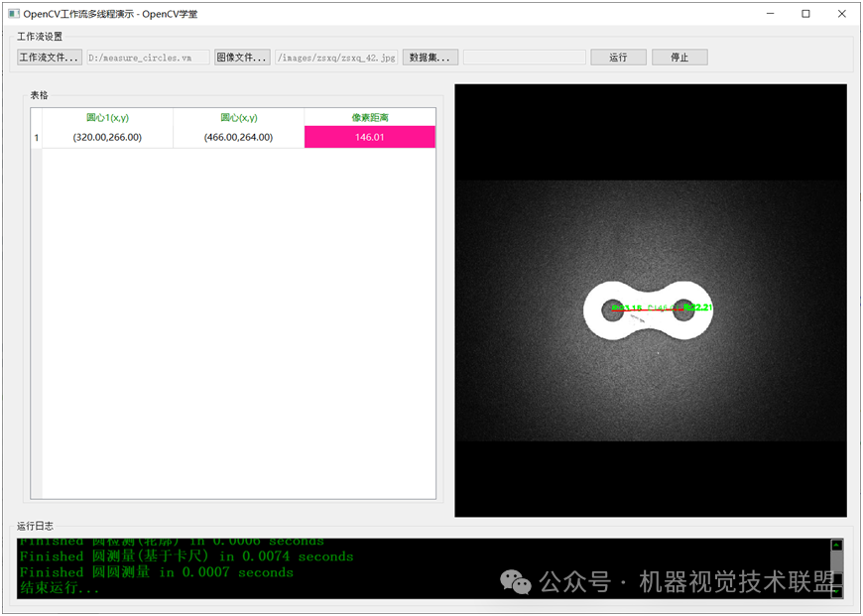Click the application icon in the title bar
This screenshot has width=863, height=616.
[x=13, y=14]
